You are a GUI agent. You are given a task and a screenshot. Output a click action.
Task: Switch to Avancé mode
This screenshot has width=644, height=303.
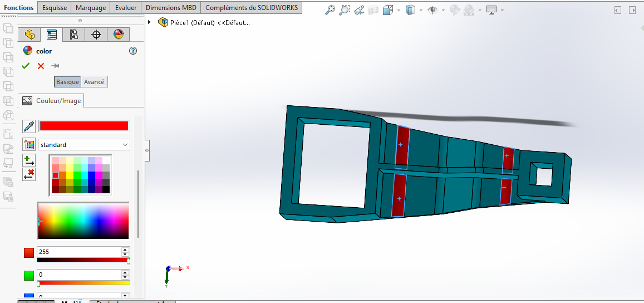94,82
